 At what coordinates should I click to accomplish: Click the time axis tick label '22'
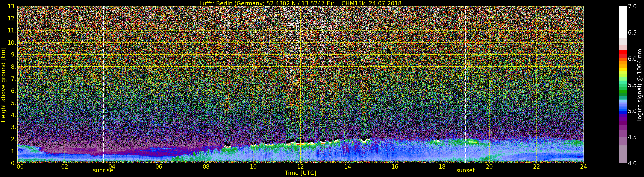point(536,166)
